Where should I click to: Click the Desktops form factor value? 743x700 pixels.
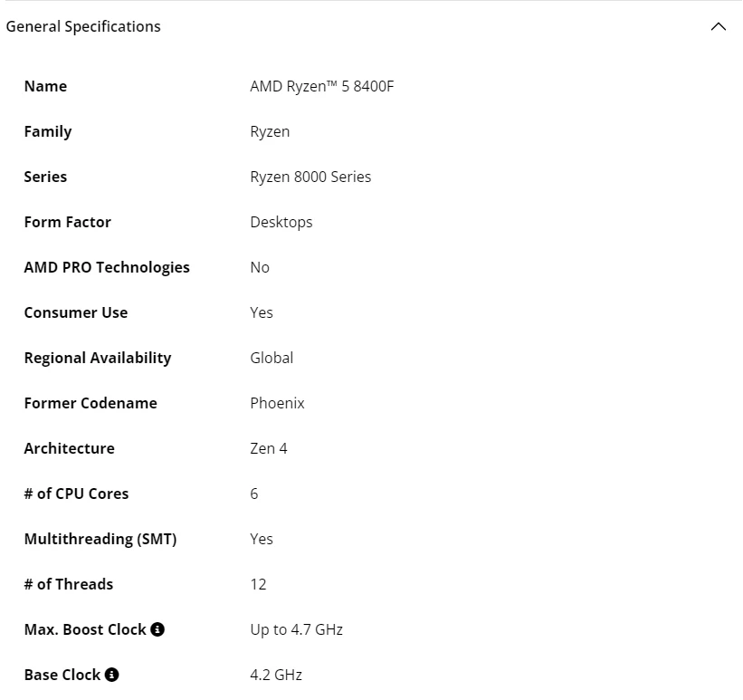pyautogui.click(x=281, y=222)
